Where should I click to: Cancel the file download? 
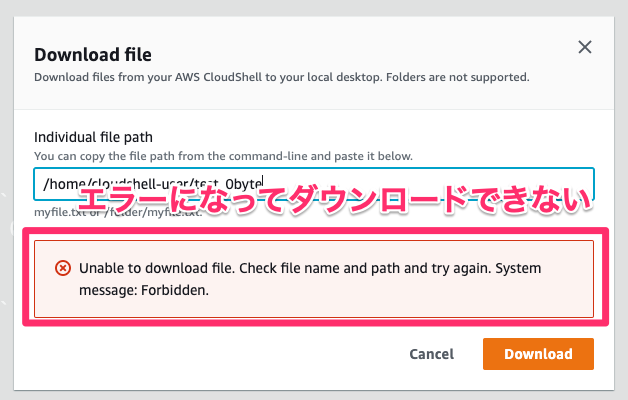click(431, 354)
